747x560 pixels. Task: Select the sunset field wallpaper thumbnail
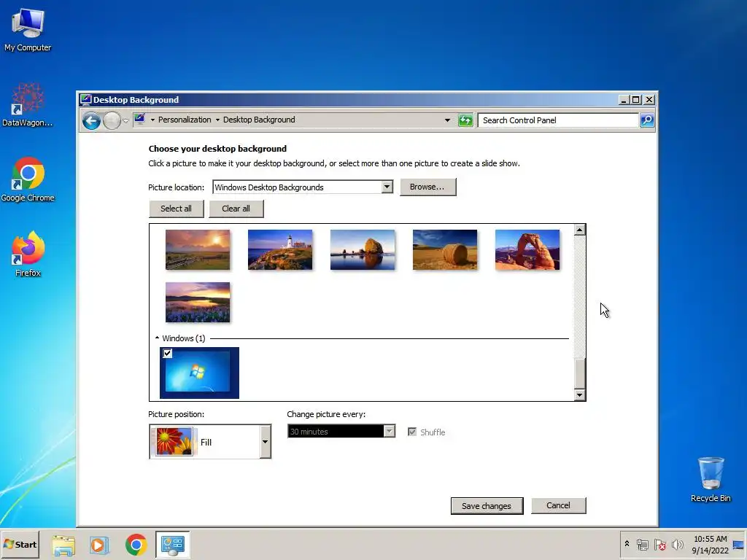(198, 250)
